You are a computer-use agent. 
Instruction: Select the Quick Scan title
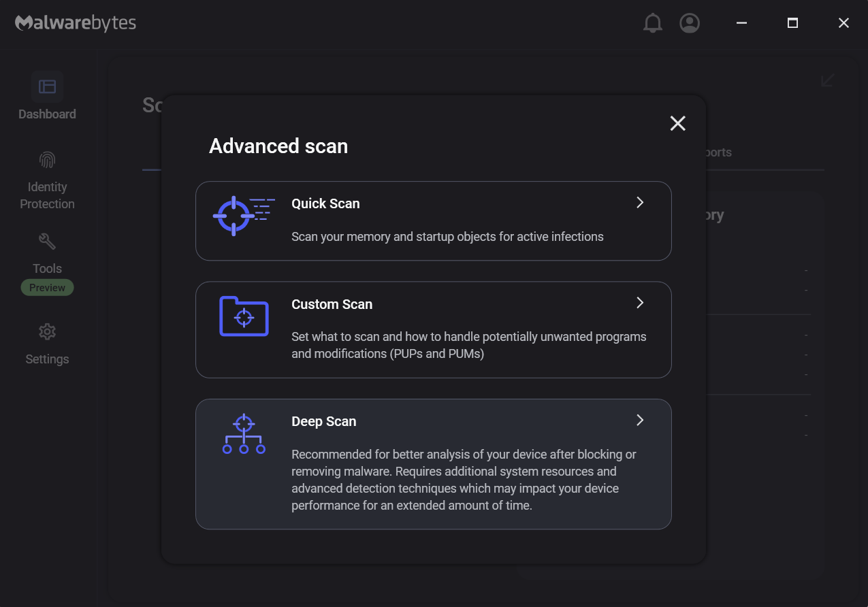pos(325,203)
